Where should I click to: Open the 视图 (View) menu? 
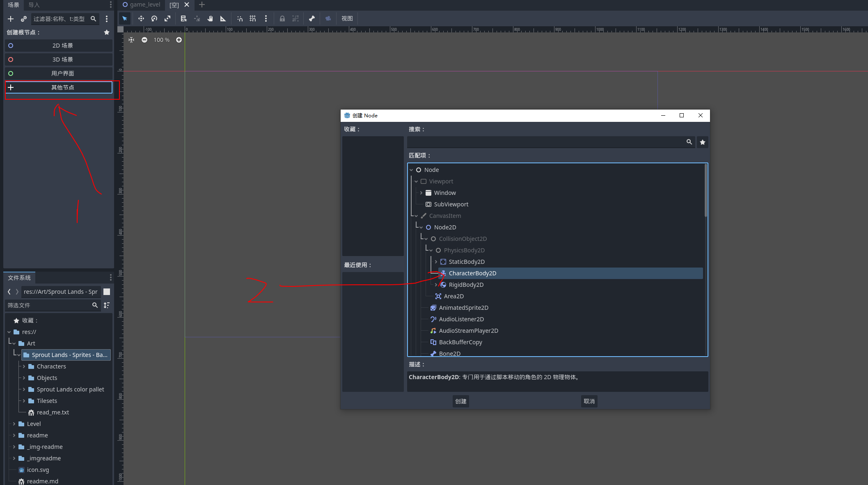(347, 18)
